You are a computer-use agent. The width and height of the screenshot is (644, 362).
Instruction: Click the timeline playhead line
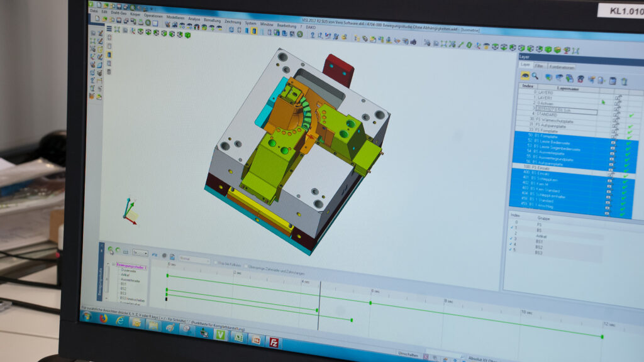tap(319, 306)
